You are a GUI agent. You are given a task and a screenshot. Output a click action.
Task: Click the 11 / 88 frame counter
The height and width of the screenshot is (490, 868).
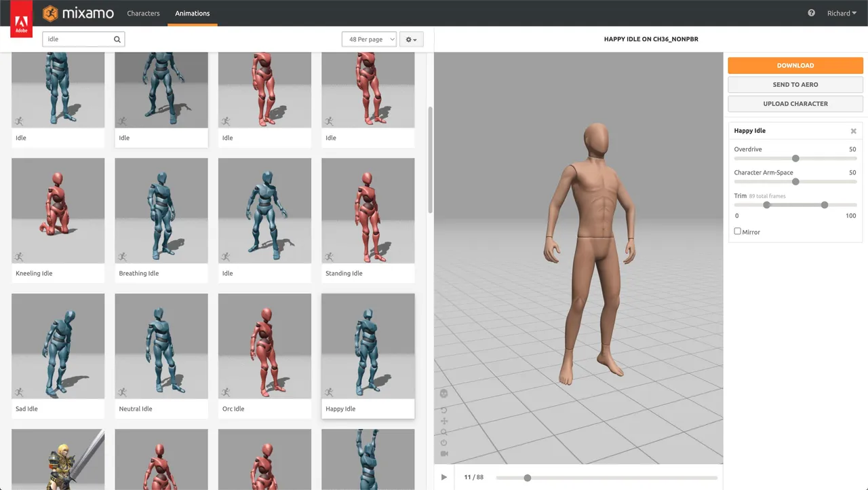[474, 477]
